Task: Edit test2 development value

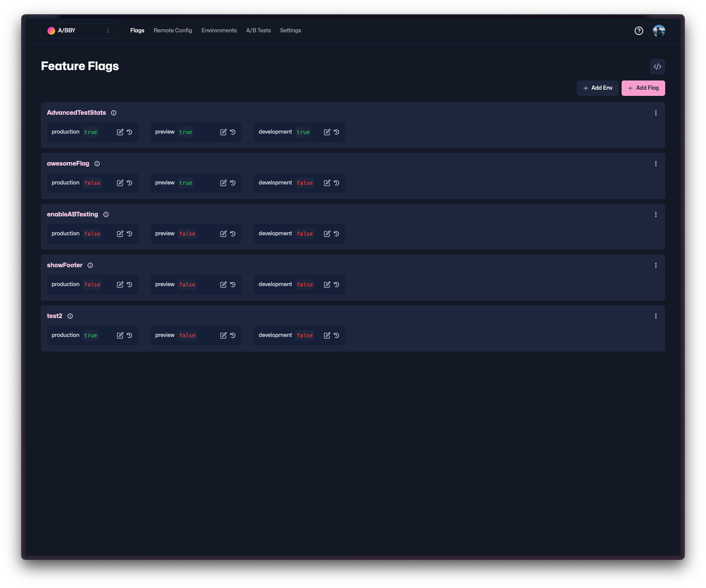Action: 327,335
